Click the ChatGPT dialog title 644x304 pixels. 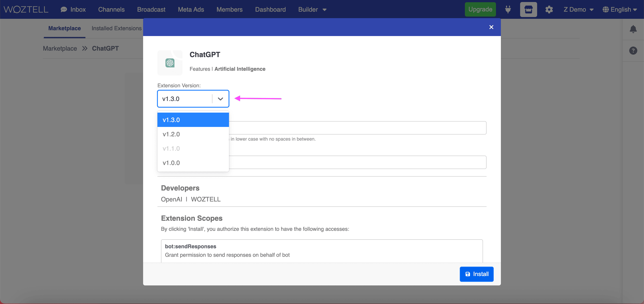(x=205, y=54)
